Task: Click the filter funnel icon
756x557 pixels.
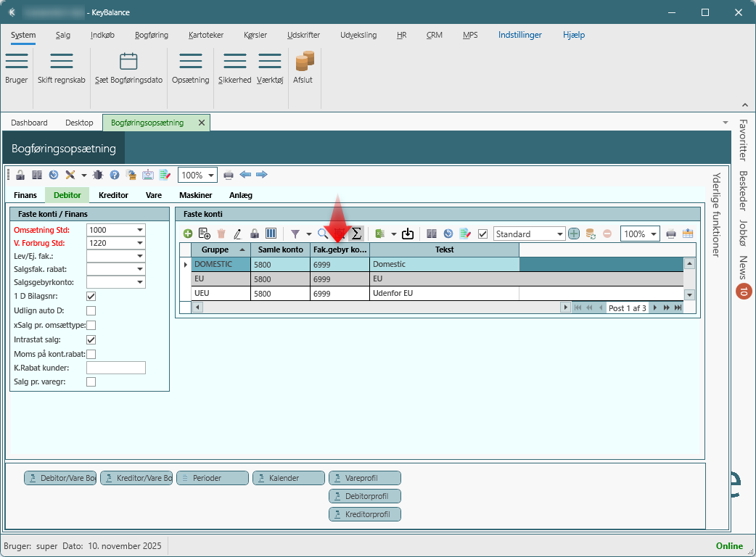Action: coord(295,234)
